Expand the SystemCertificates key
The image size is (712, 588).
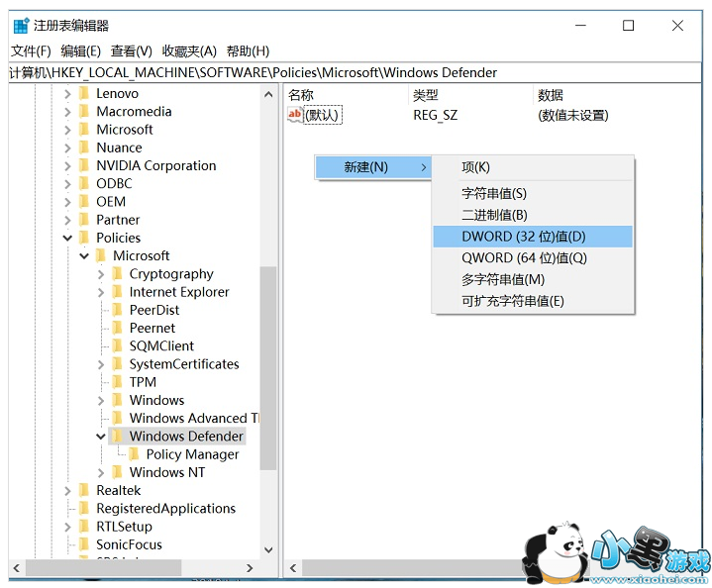(x=101, y=364)
